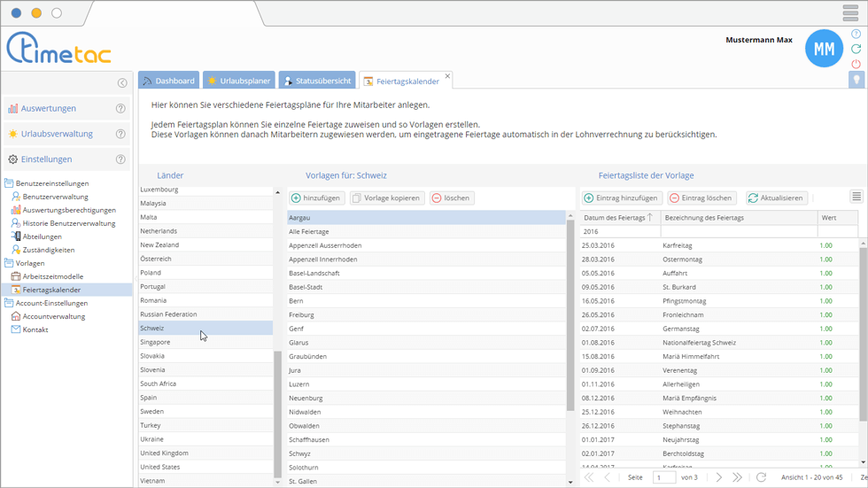Open the Urlaubsplaner tab
Image resolution: width=868 pixels, height=488 pixels.
click(238, 81)
